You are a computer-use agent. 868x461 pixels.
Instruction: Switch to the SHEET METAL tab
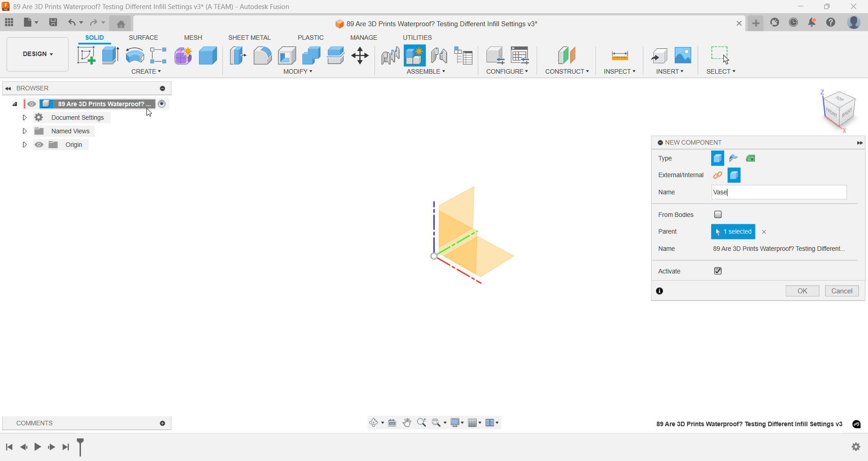tap(249, 38)
